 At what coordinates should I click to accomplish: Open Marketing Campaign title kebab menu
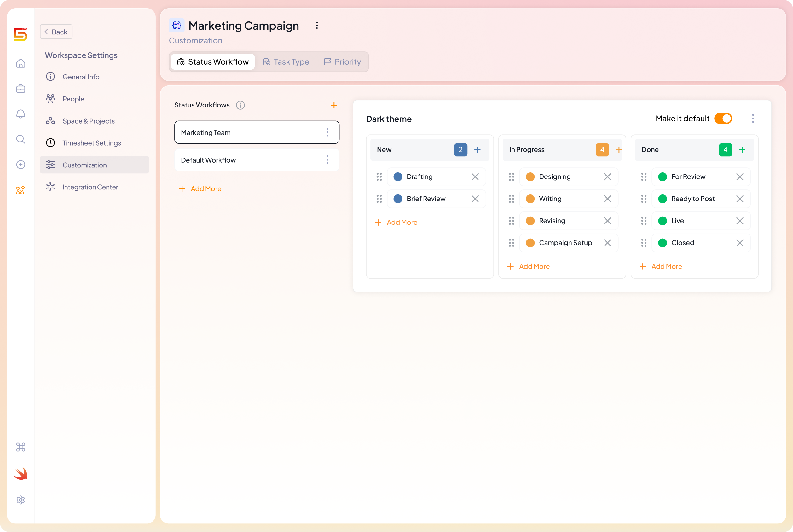317,26
